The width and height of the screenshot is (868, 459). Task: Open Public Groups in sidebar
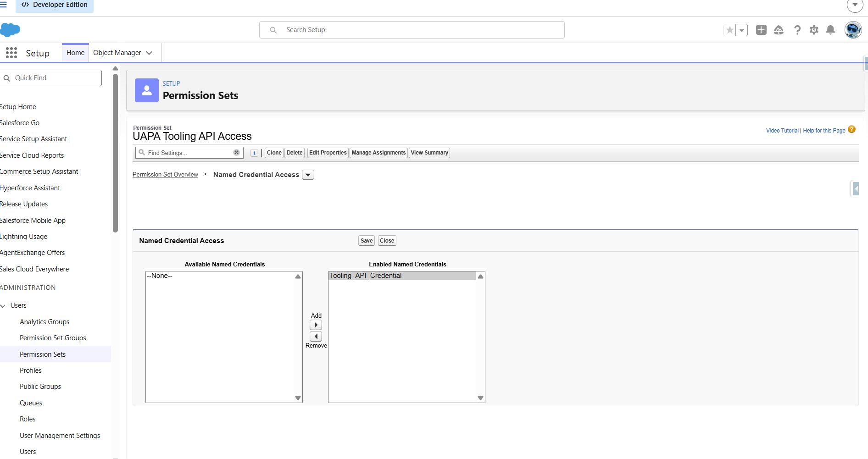[40, 387]
